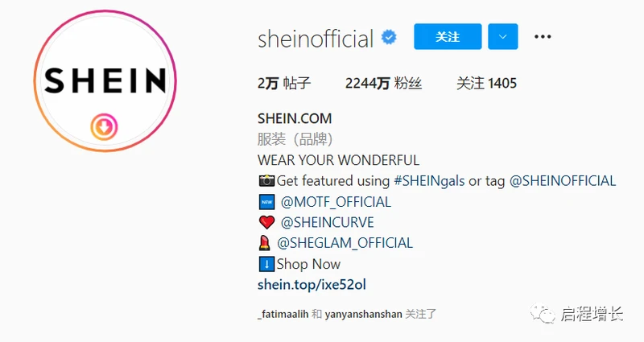
Task: Click the #SHEINgals hashtag link
Action: 429,181
